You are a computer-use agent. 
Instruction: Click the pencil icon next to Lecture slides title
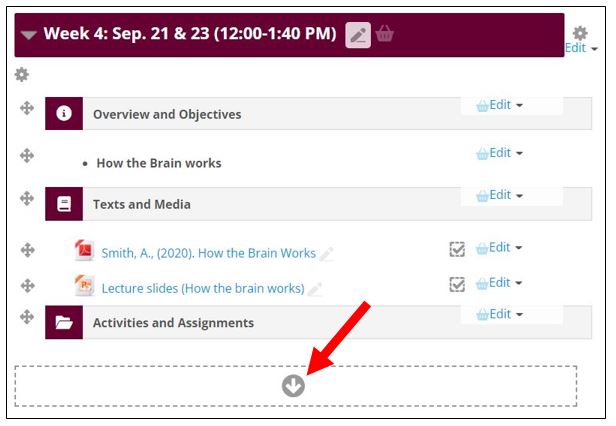(x=315, y=290)
